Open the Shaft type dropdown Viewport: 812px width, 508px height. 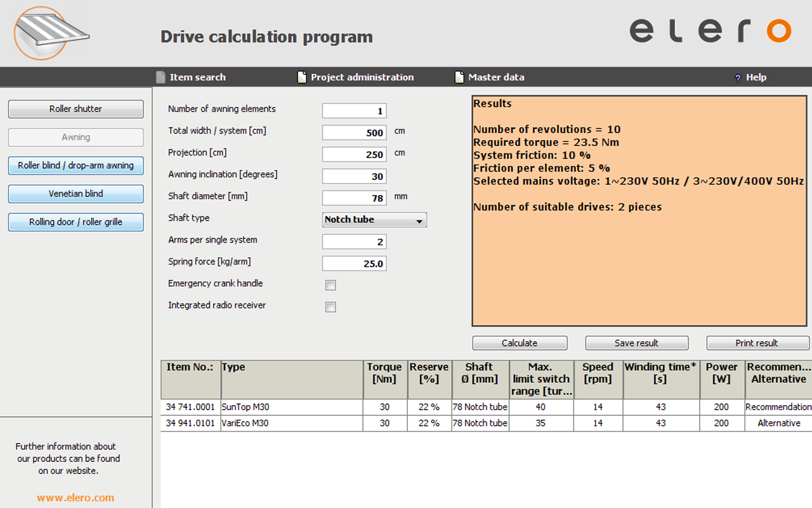tap(375, 220)
